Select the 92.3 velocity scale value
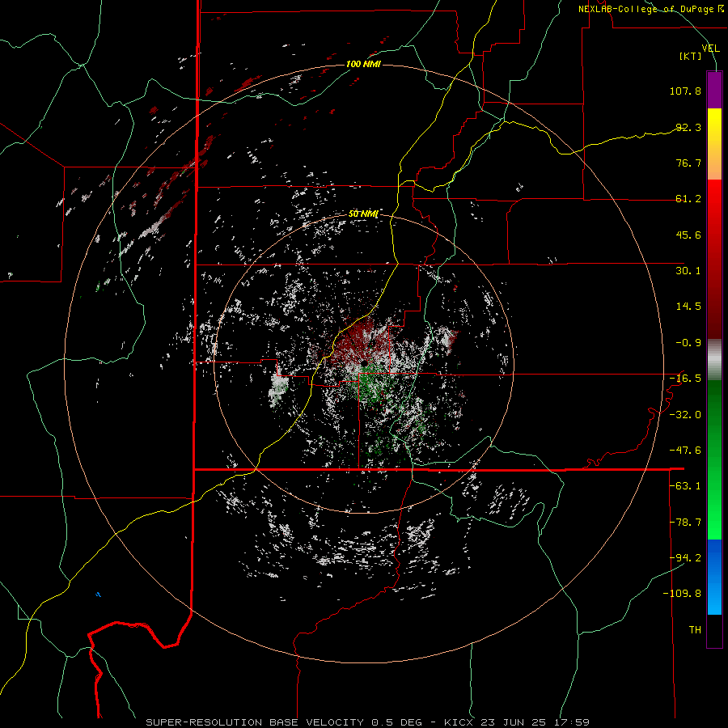The width and height of the screenshot is (728, 728). tap(688, 127)
